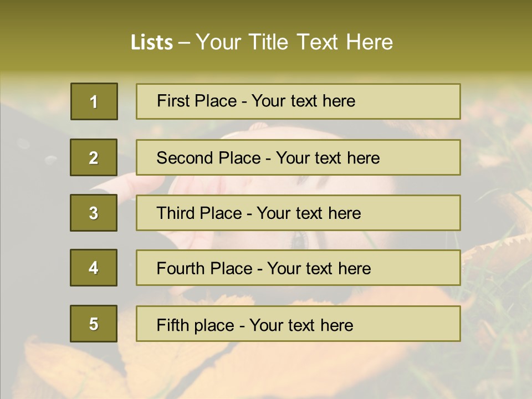Click the 'Fifth place' text bar
Screen dimensions: 532x399
click(298, 324)
